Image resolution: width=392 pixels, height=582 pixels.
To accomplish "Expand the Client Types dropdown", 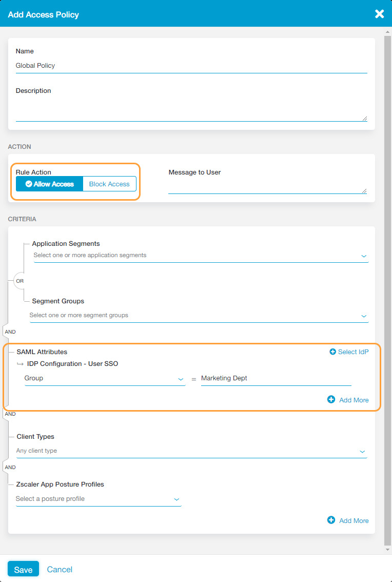I will click(x=191, y=451).
